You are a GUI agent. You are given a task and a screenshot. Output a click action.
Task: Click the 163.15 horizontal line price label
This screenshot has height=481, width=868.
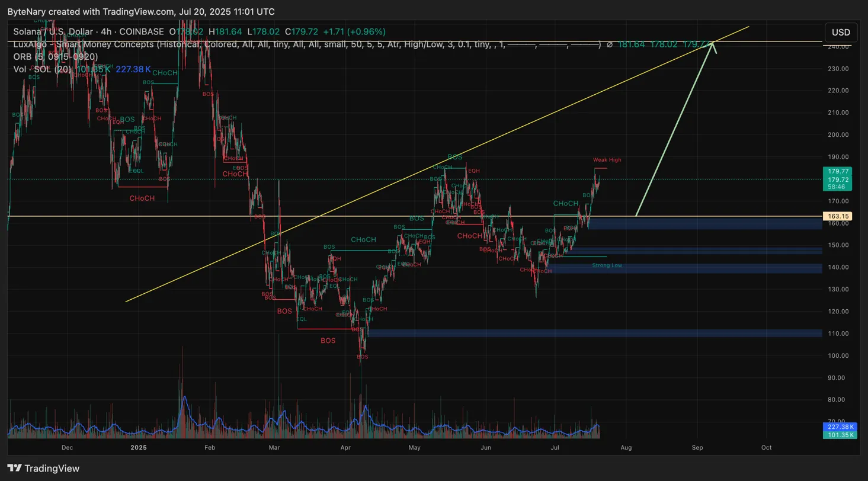click(837, 216)
